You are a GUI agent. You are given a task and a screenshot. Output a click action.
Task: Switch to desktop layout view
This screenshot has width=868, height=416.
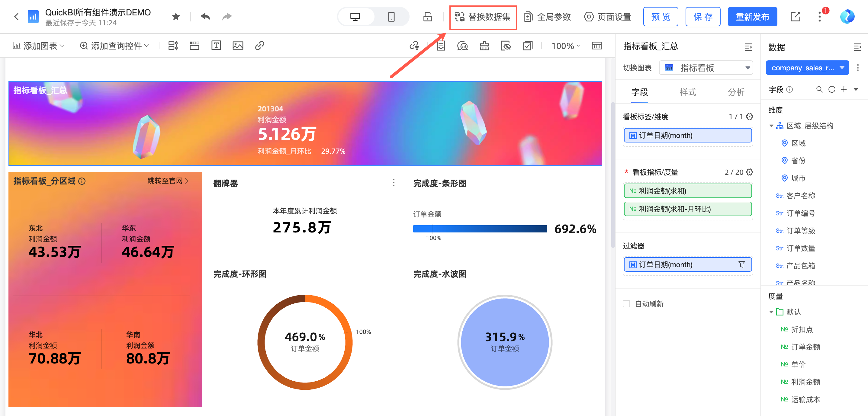click(x=355, y=17)
